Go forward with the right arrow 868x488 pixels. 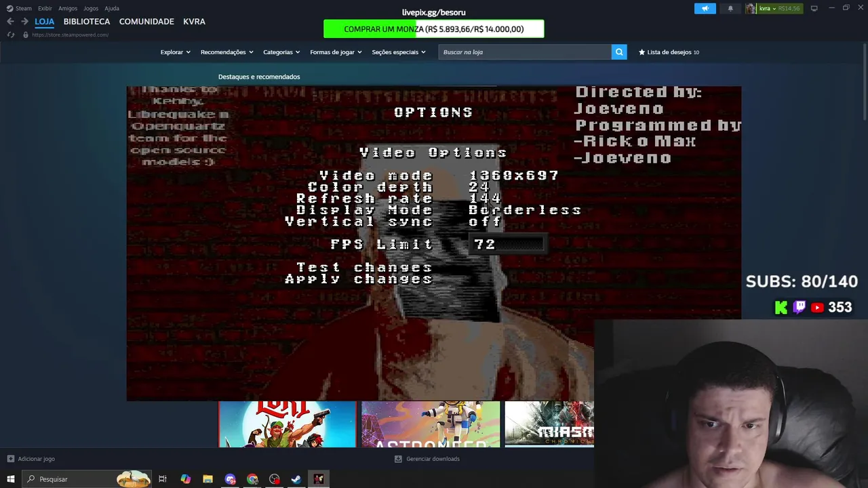pyautogui.click(x=24, y=21)
